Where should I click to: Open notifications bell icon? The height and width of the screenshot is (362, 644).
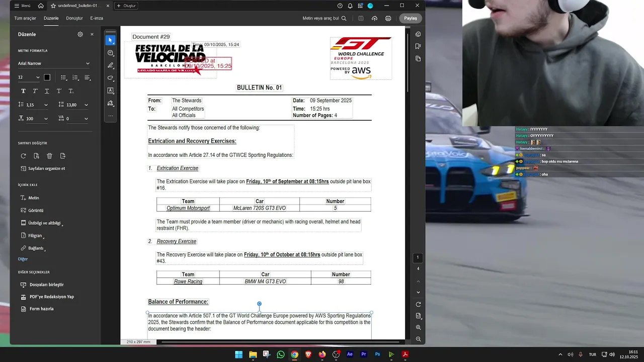pyautogui.click(x=350, y=6)
